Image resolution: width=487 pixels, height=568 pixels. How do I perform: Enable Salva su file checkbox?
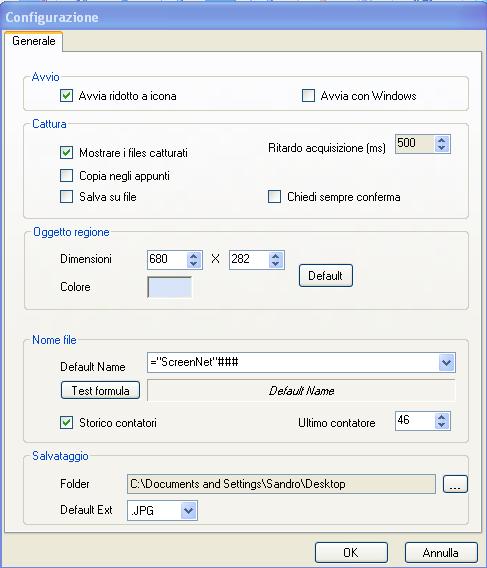coord(66,197)
